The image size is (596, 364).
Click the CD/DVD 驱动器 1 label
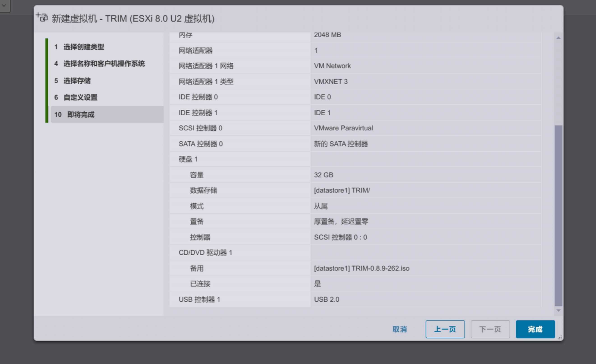tap(205, 253)
